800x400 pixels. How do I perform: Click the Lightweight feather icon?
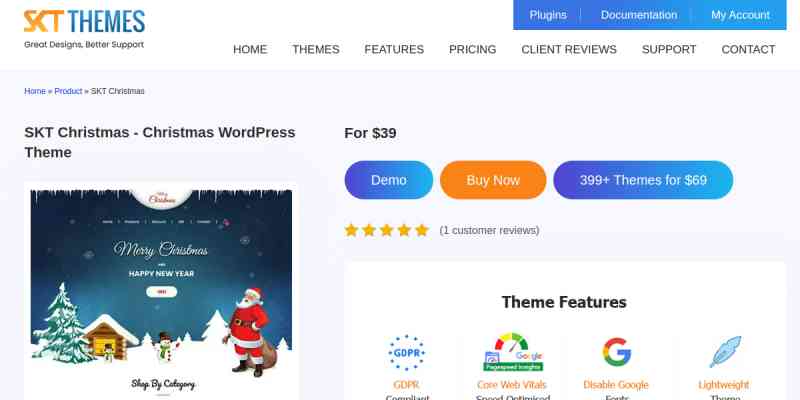pos(725,352)
